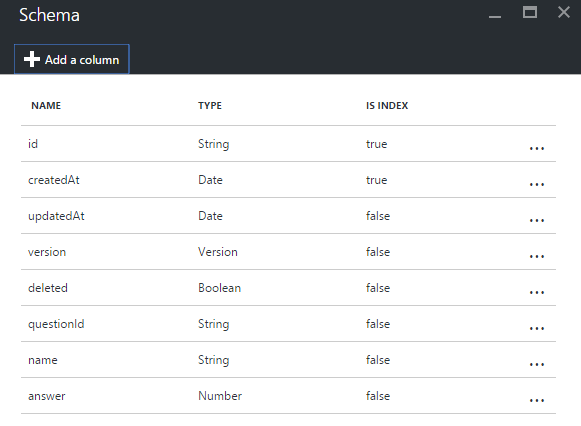Select the questionId column row
The width and height of the screenshot is (581, 426).
[288, 324]
